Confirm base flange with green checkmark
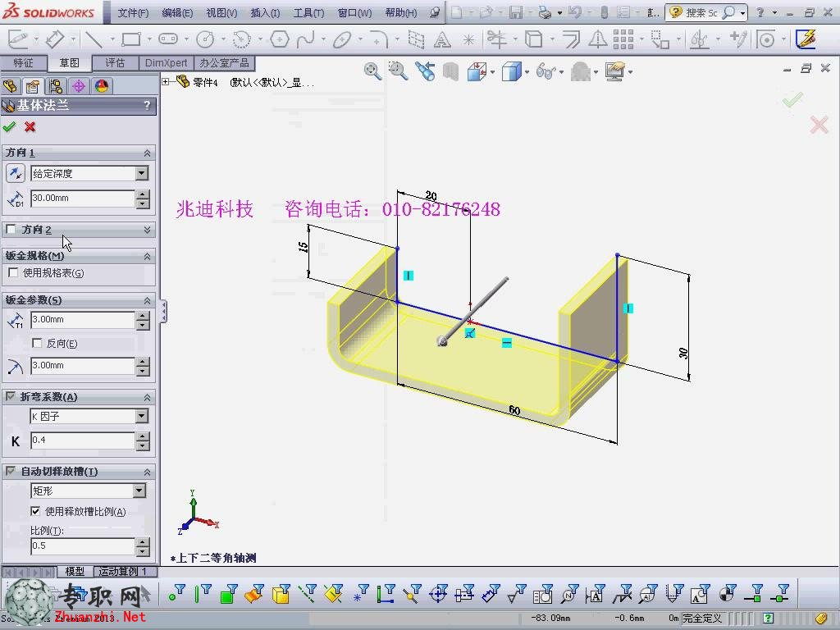This screenshot has width=840, height=630. coord(9,127)
